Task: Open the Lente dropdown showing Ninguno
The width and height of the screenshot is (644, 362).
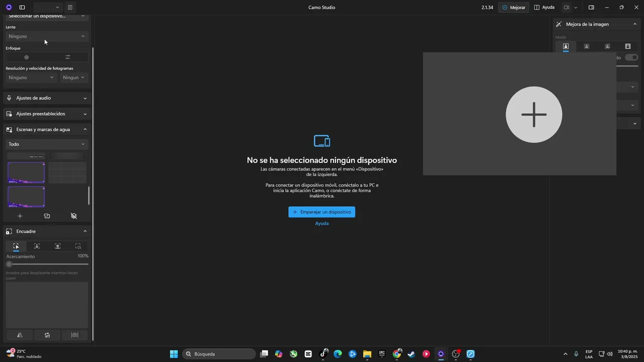Action: coord(47,36)
